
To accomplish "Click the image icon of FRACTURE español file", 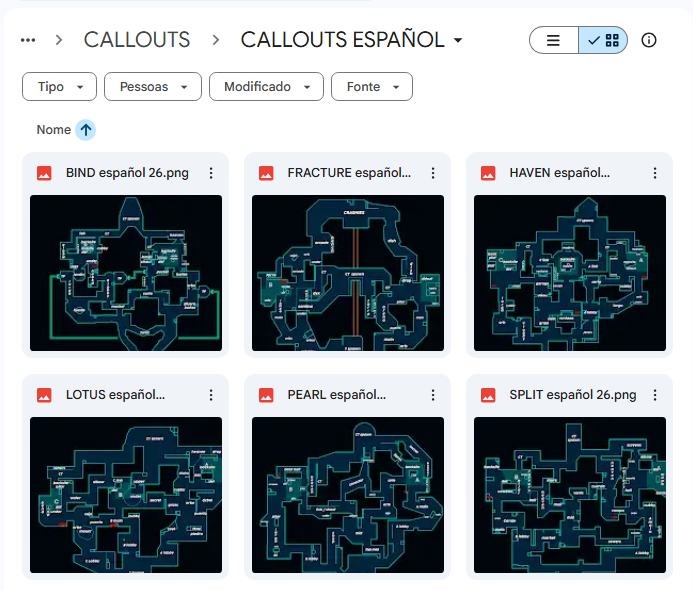I will click(266, 173).
